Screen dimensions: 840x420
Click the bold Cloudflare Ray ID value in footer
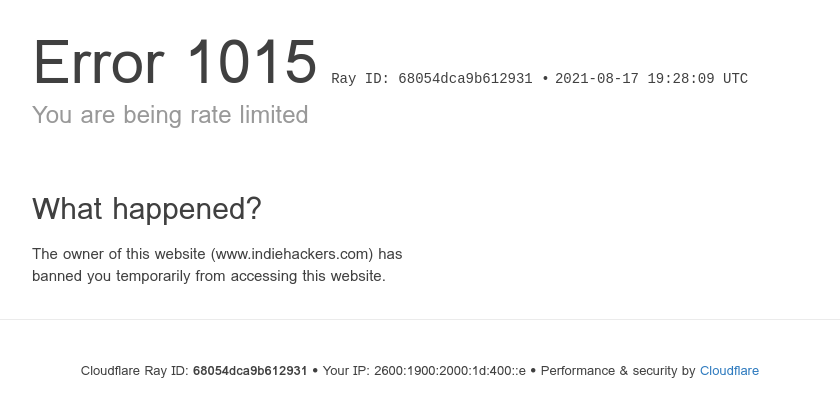250,371
